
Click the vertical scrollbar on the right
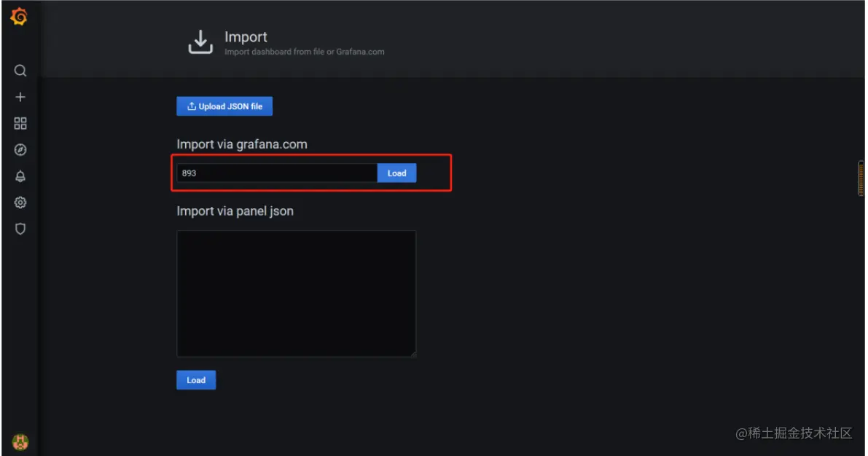coord(861,178)
